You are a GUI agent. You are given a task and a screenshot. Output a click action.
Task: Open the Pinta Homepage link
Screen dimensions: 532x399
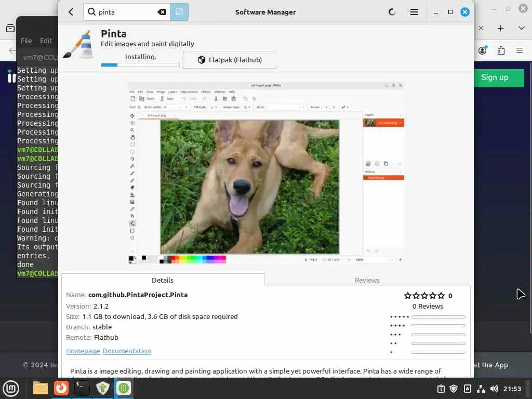(83, 351)
